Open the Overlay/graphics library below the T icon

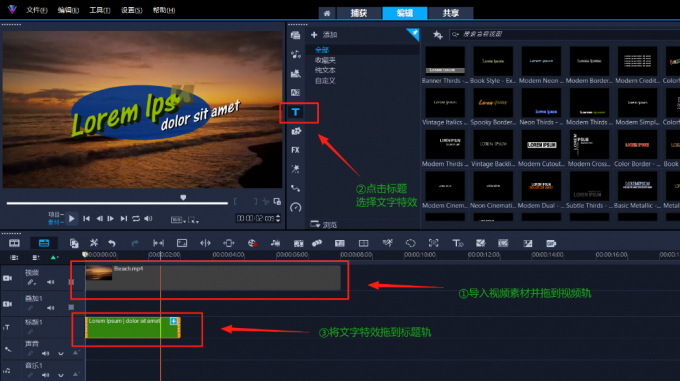point(295,131)
